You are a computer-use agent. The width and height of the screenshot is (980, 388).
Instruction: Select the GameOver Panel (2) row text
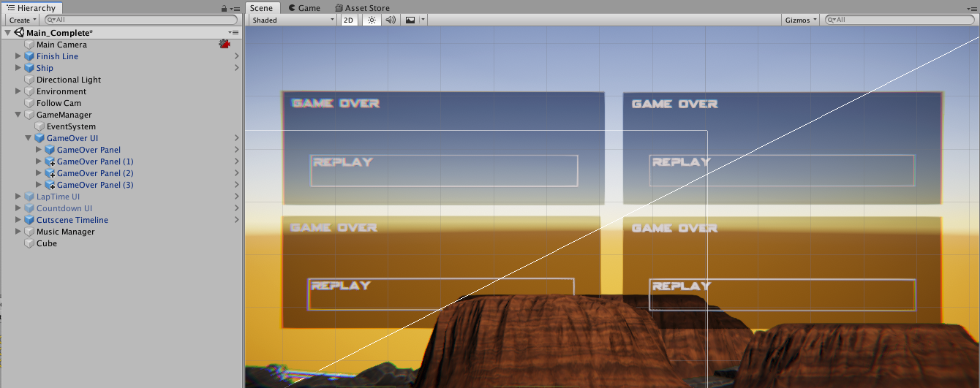click(x=95, y=173)
